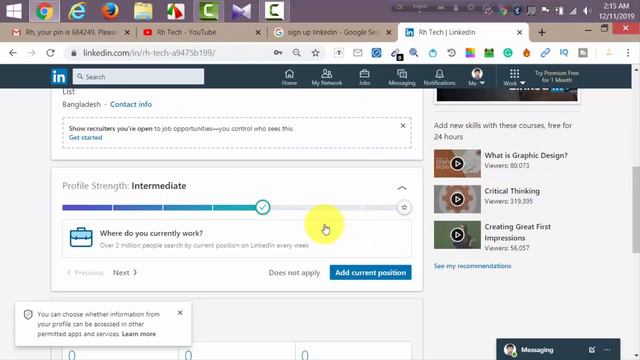The image size is (640, 360).
Task: Open a new browser tab
Action: point(542,32)
